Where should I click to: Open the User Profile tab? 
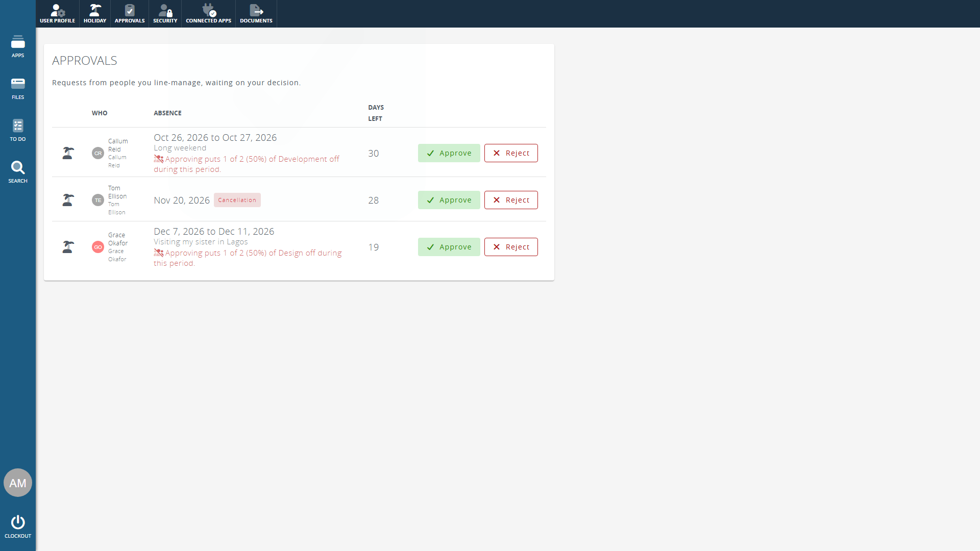click(x=57, y=14)
